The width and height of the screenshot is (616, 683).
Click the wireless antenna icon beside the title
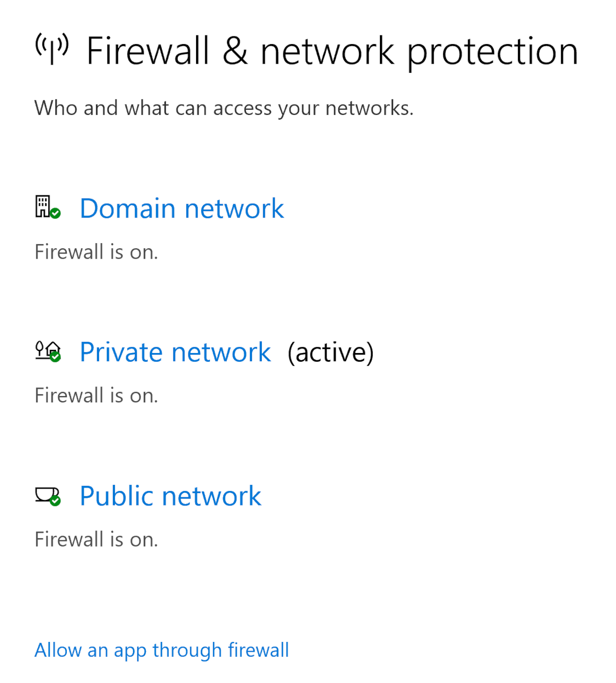point(51,49)
